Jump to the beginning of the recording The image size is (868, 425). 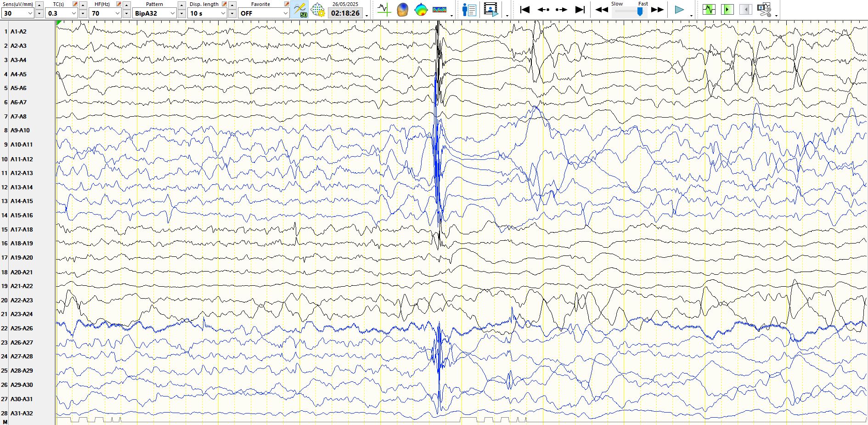[x=525, y=9]
